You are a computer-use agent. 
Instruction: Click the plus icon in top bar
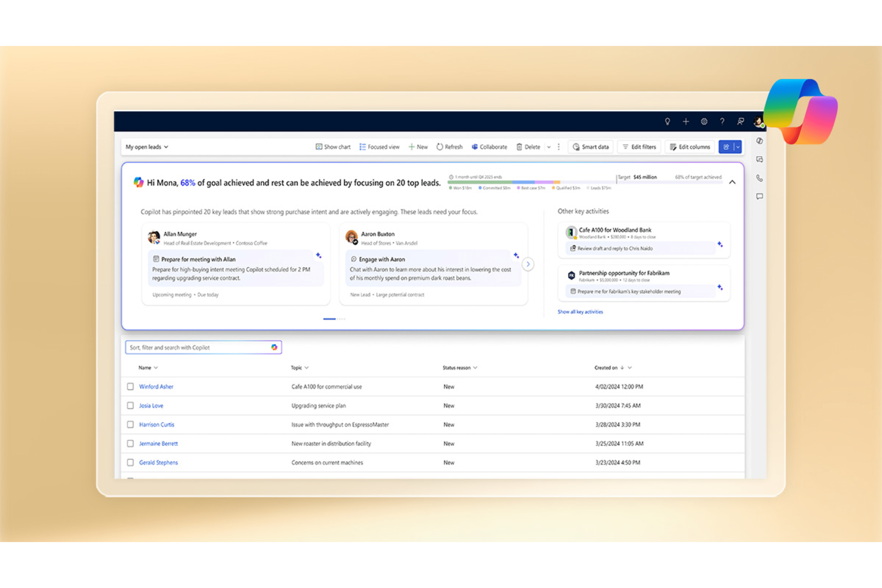(x=685, y=122)
